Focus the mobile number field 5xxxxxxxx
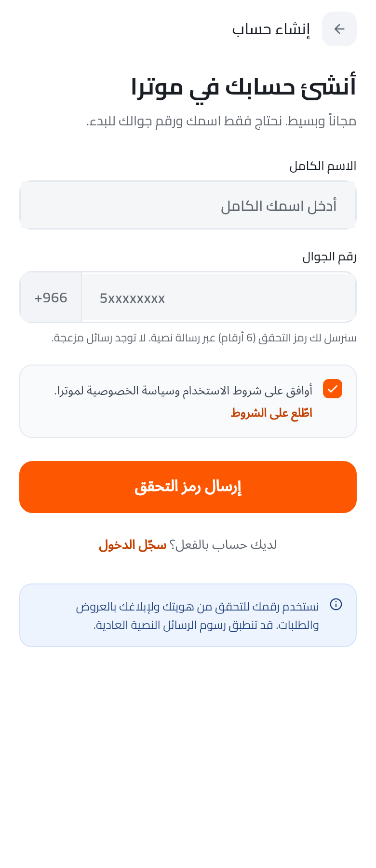The image size is (376, 868). [x=219, y=298]
